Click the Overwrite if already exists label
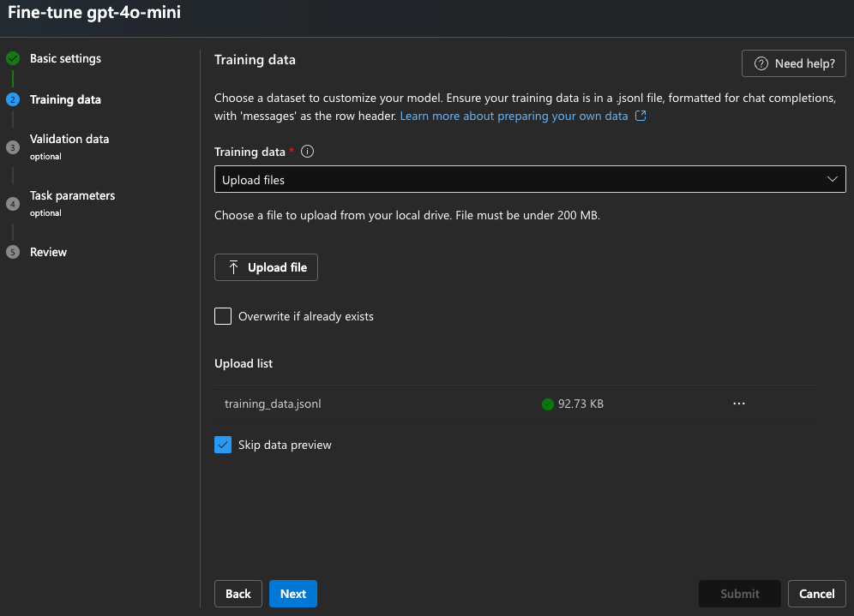The height and width of the screenshot is (616, 854). click(306, 316)
